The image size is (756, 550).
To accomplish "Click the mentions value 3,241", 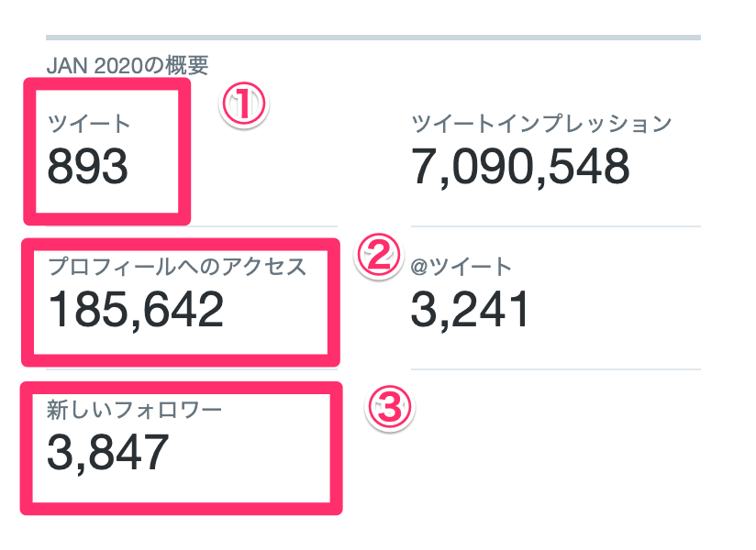I will (470, 310).
